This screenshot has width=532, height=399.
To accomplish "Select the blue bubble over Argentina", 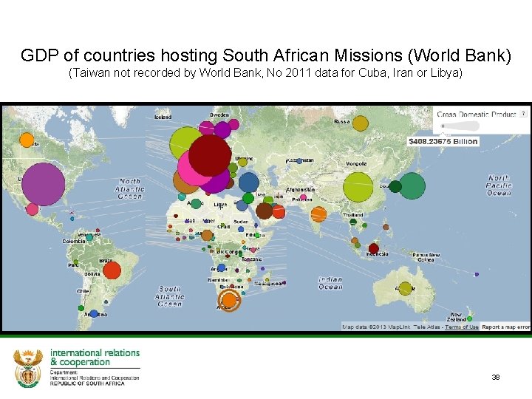I will click(94, 314).
